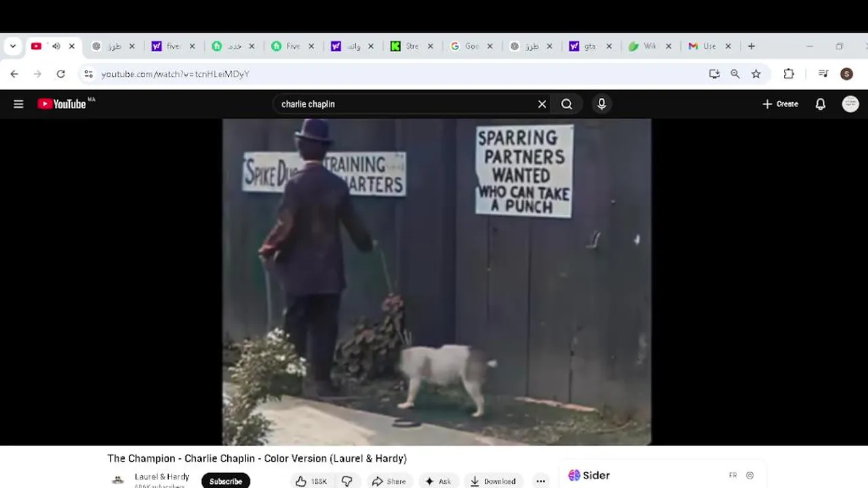Switch to the Yahoo 'gta' tab
The image size is (868, 488).
pos(591,46)
